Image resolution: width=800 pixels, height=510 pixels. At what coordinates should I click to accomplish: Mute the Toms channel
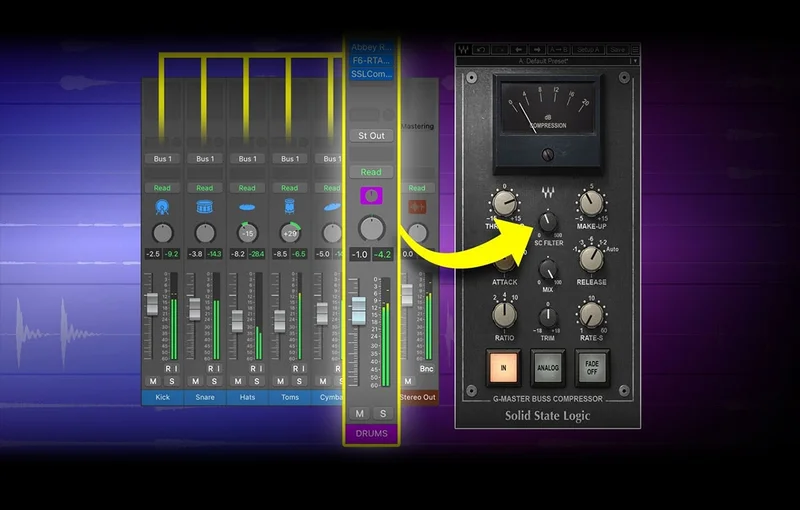point(280,381)
